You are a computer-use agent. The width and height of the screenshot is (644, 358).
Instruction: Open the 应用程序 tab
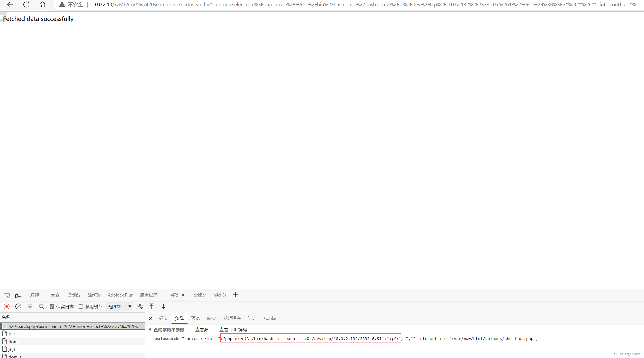click(149, 295)
